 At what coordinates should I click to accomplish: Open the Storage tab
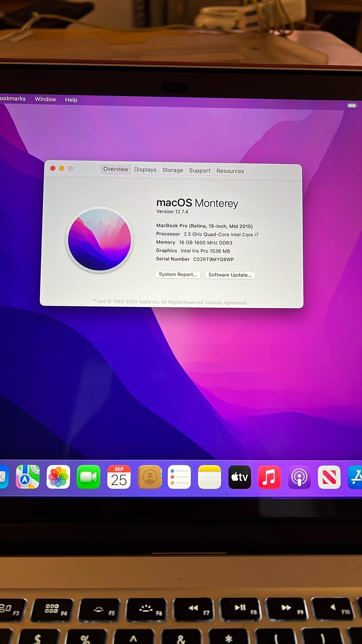[x=173, y=170]
